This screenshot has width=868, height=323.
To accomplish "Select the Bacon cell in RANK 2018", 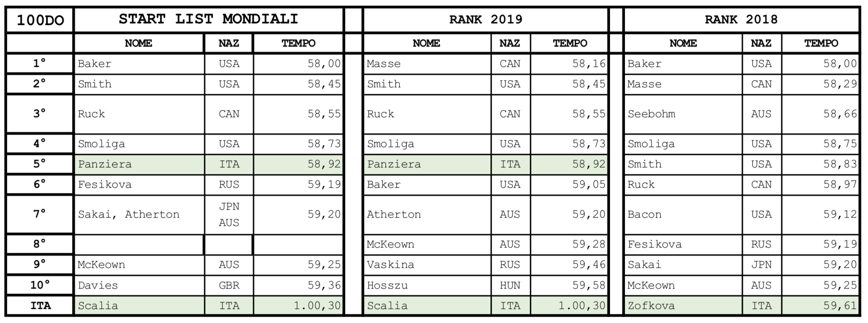I will click(683, 215).
